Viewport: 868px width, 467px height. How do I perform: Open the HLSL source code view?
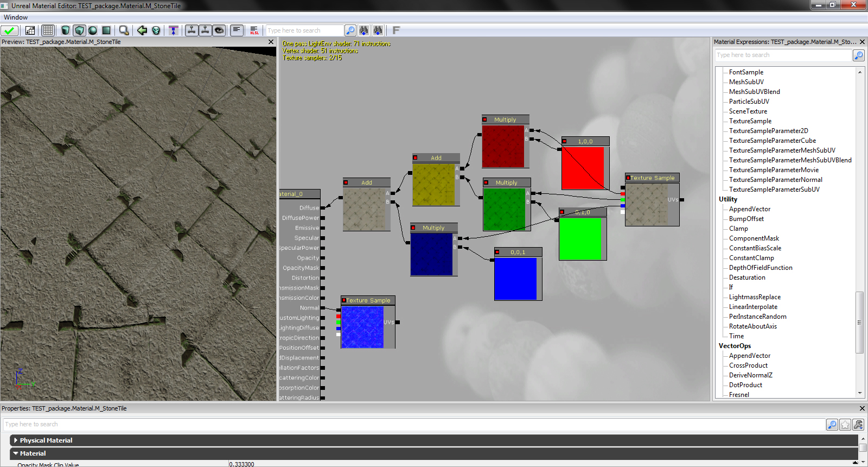click(x=254, y=30)
